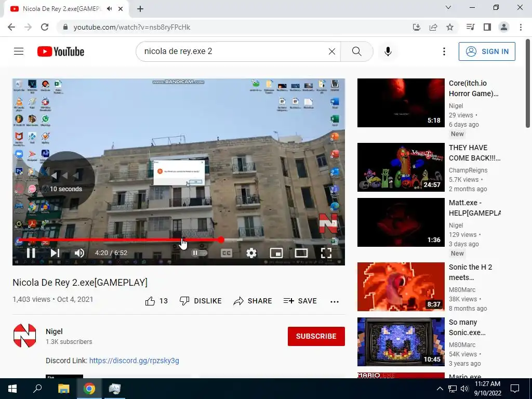Click the red progress bar scrubber
532x399 pixels.
tap(221, 240)
